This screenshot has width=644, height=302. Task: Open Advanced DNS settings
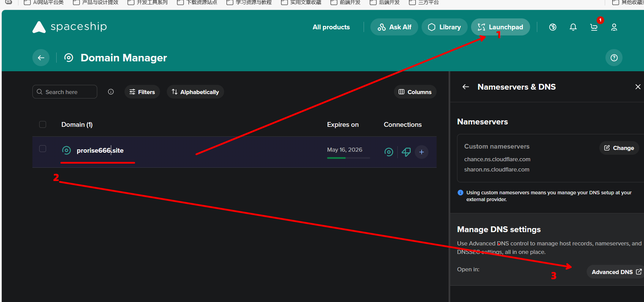(616, 272)
